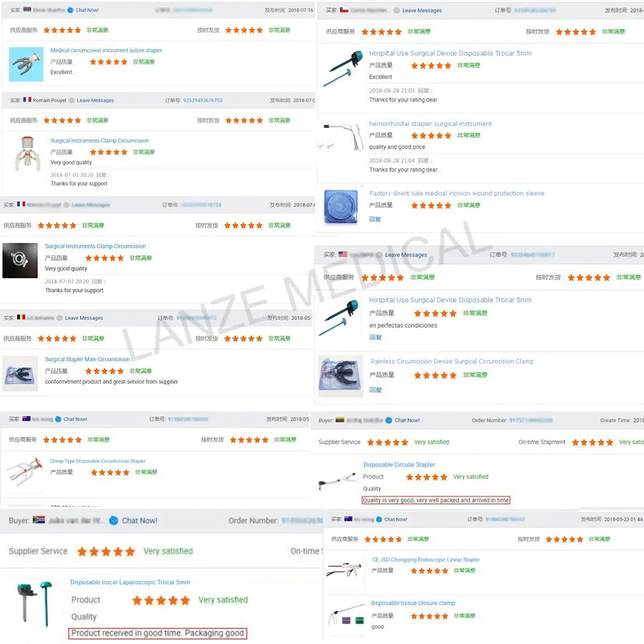Open Medical circumcision instrument suture stapler link
The width and height of the screenshot is (644, 644).
pyautogui.click(x=106, y=50)
